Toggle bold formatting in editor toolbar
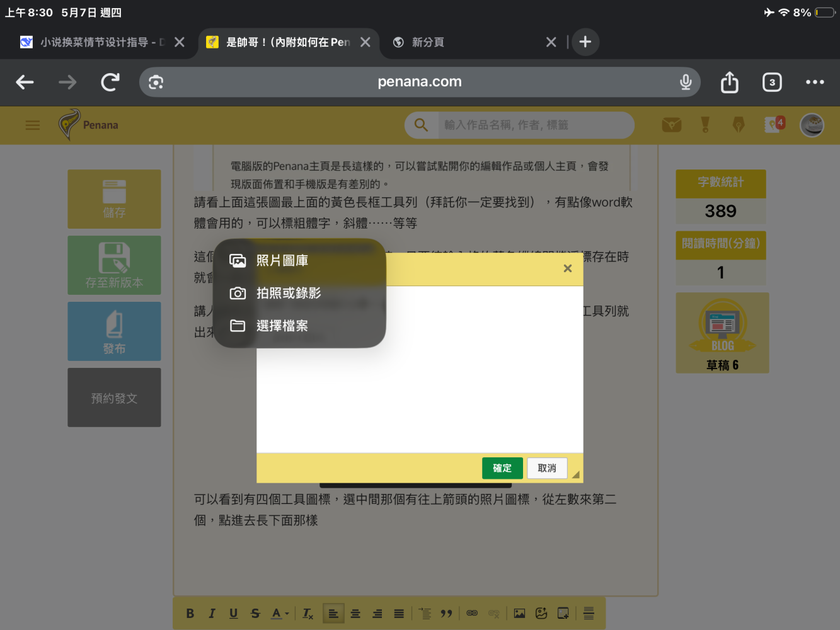The width and height of the screenshot is (840, 630). tap(190, 613)
